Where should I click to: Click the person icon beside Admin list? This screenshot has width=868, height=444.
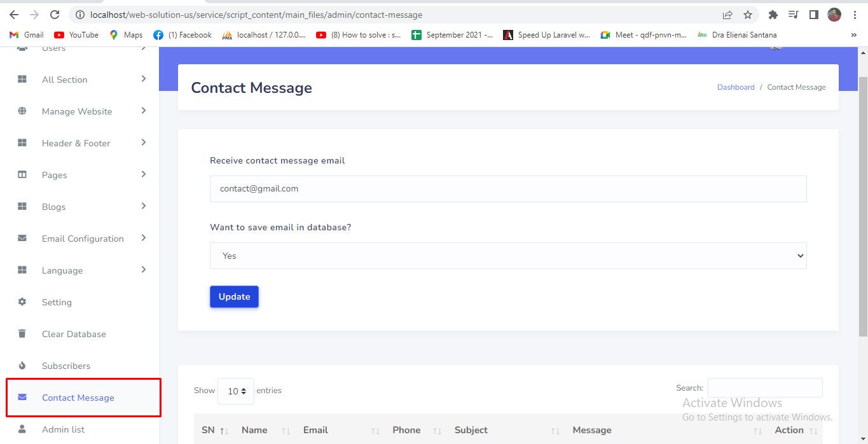(22, 429)
